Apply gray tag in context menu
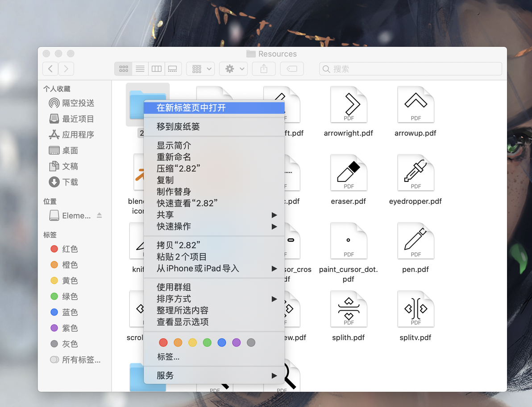Image resolution: width=532 pixels, height=407 pixels. point(251,343)
